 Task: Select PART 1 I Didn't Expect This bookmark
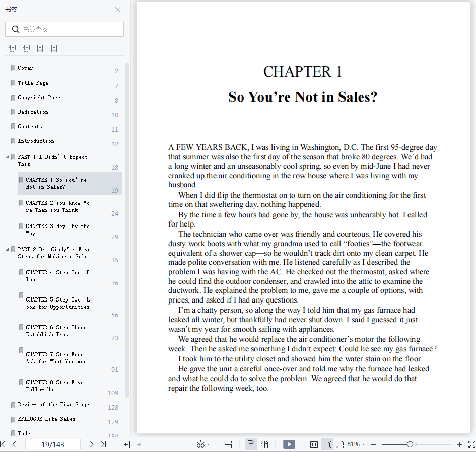(x=52, y=160)
